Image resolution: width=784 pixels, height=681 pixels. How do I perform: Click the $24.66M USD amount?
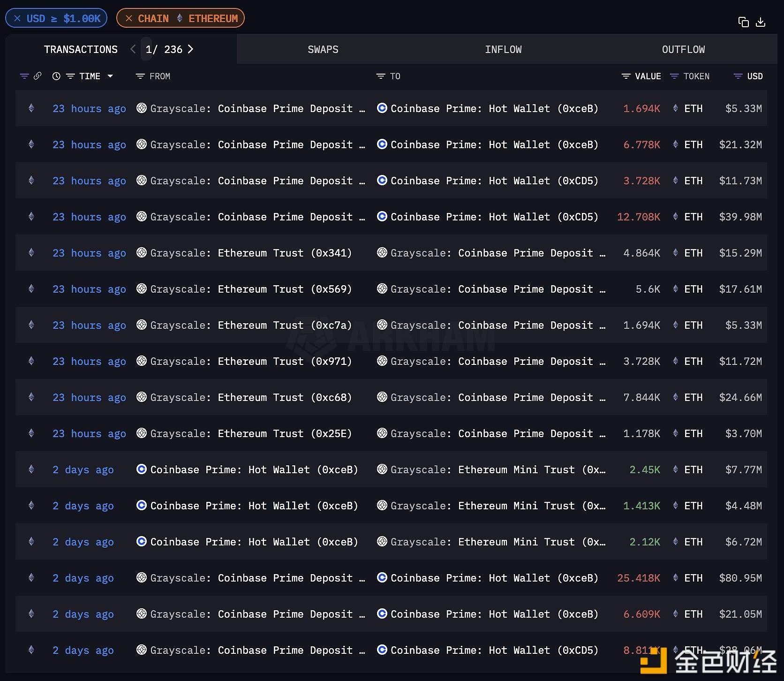click(740, 397)
